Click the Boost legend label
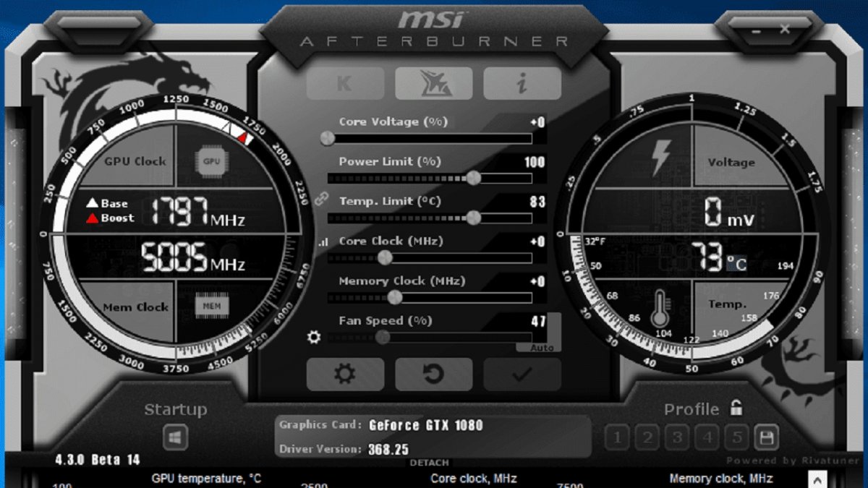868x488 pixels. pos(118,218)
